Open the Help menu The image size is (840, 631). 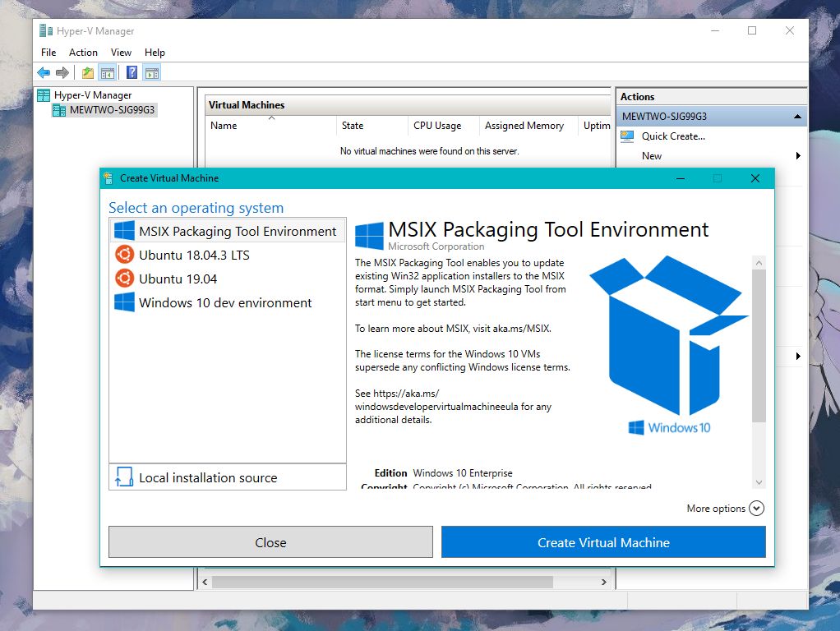coord(155,53)
